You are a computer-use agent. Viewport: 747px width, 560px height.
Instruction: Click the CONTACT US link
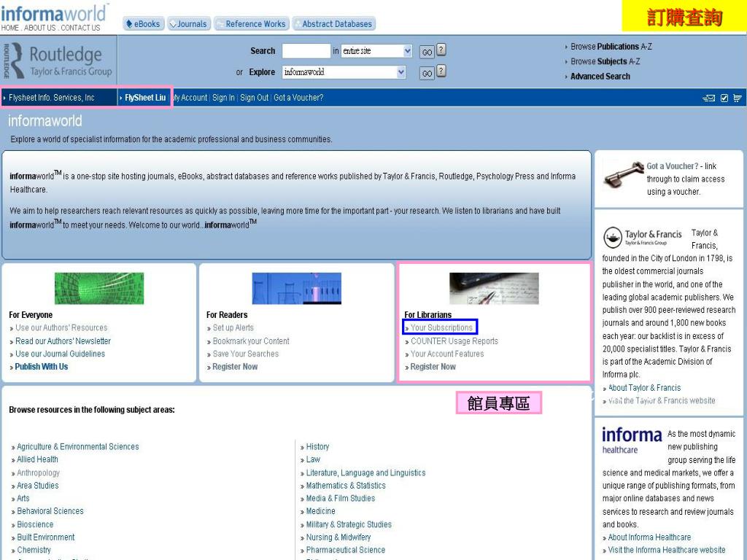point(80,28)
